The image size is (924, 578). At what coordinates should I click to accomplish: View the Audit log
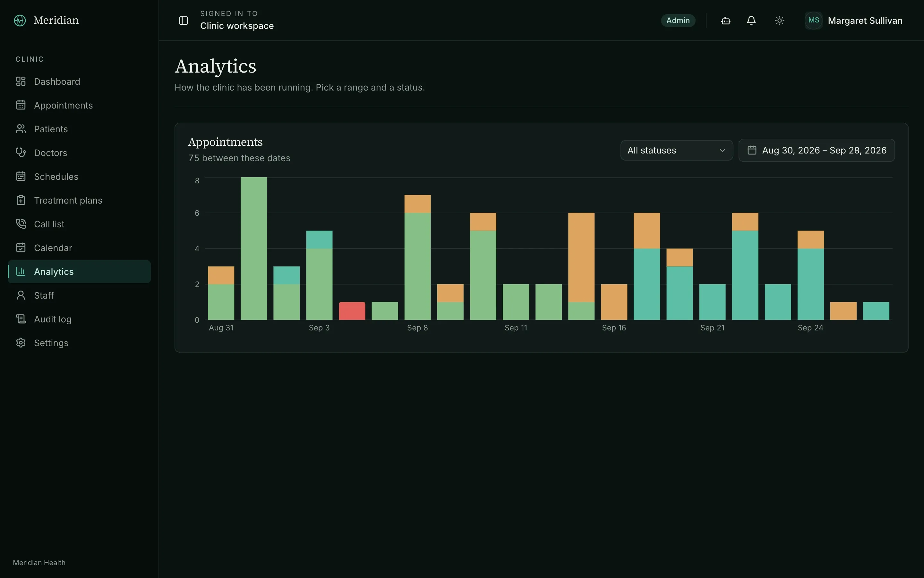79,319
